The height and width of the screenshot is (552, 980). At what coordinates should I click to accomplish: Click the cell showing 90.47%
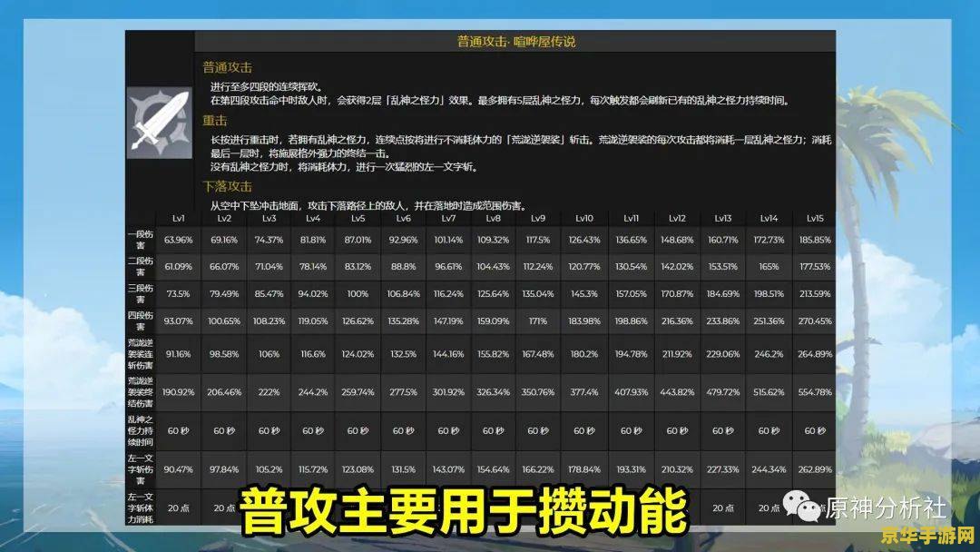click(x=178, y=469)
